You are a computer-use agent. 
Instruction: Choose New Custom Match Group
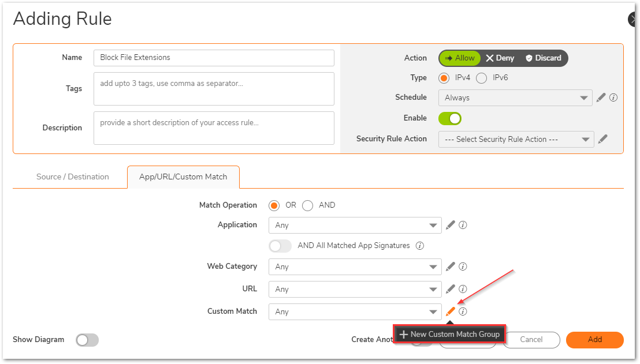pyautogui.click(x=450, y=335)
